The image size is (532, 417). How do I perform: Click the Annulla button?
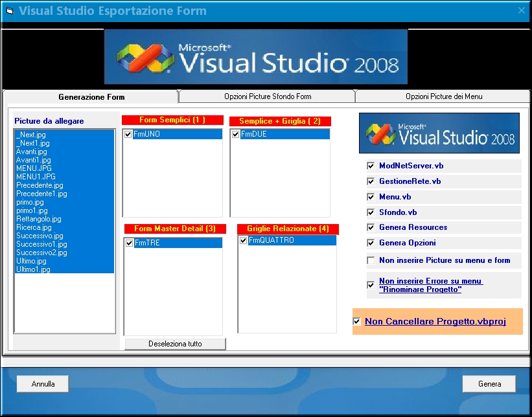click(43, 384)
